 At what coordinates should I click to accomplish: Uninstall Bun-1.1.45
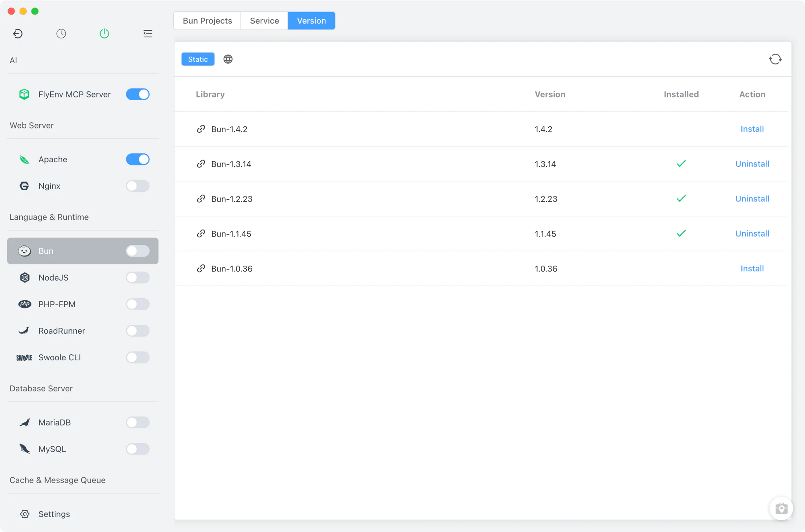tap(752, 234)
